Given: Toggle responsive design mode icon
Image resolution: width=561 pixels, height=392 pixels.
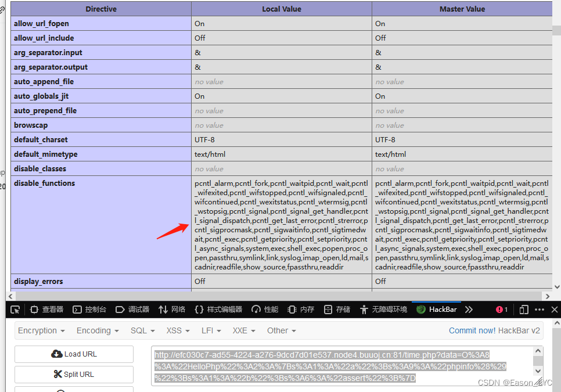Looking at the screenshot, I should click(524, 310).
